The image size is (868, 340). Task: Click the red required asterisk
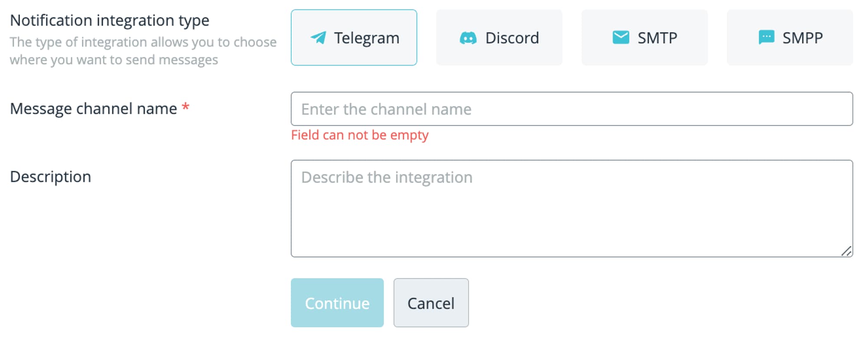point(185,107)
